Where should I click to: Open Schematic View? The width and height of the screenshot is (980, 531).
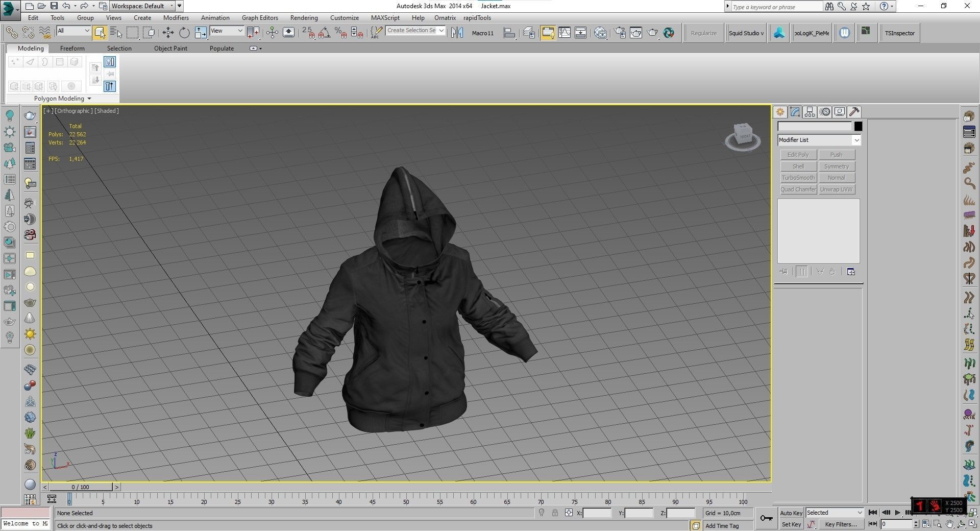(x=580, y=33)
